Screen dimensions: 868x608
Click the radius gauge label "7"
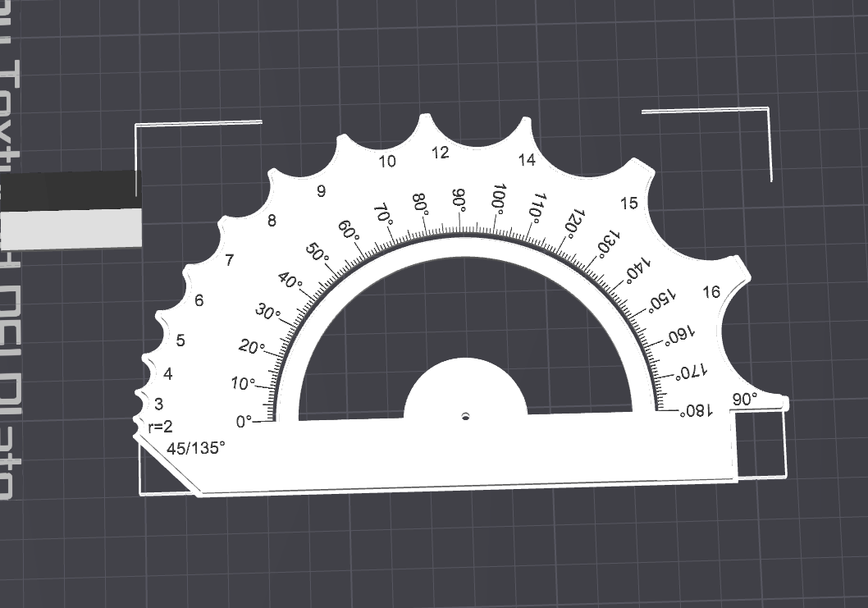point(229,259)
